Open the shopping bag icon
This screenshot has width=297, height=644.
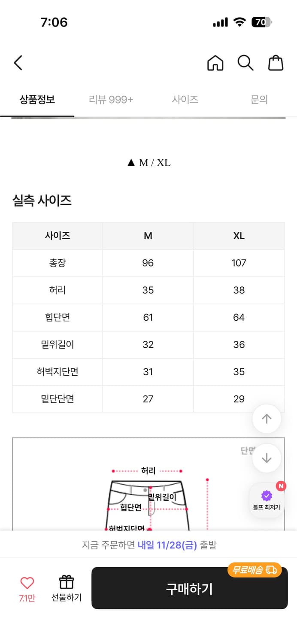coord(276,63)
